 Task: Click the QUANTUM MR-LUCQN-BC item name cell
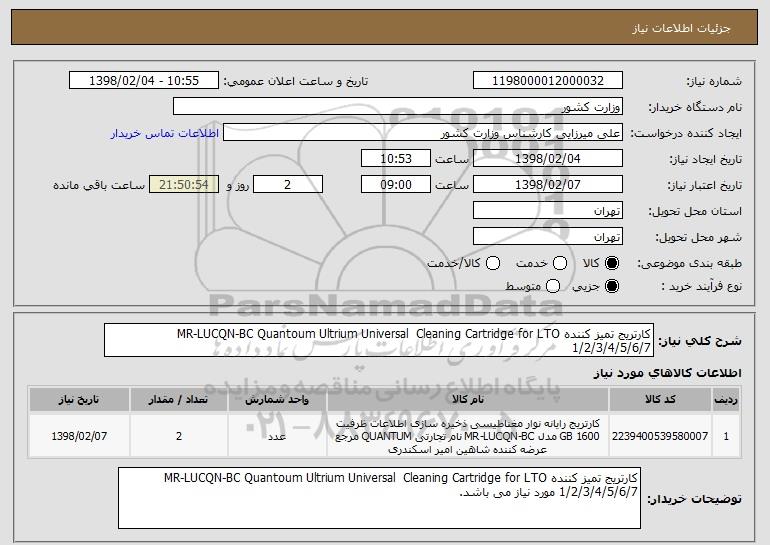pyautogui.click(x=468, y=436)
